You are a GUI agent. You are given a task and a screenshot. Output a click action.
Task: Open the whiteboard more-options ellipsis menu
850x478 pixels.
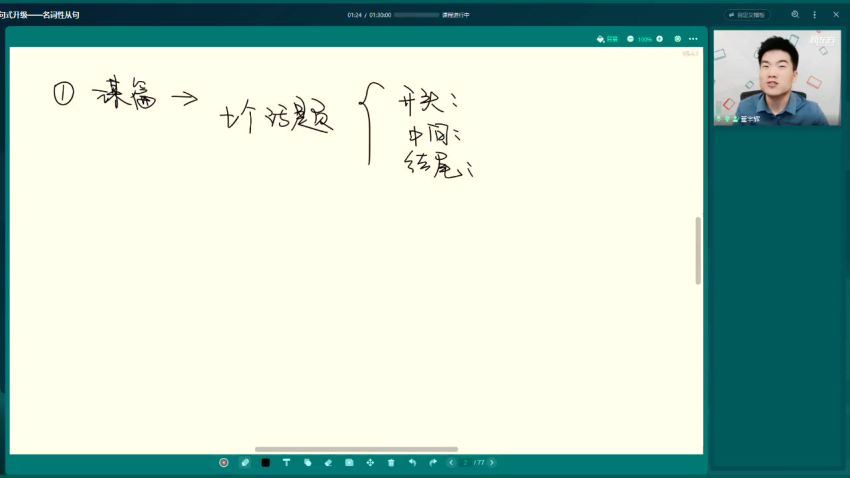coord(693,39)
